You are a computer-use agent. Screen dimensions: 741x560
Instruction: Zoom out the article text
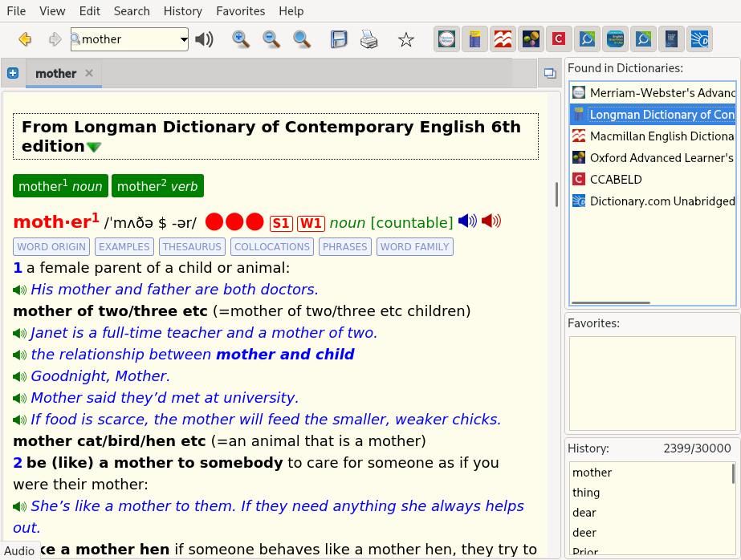pyautogui.click(x=271, y=39)
